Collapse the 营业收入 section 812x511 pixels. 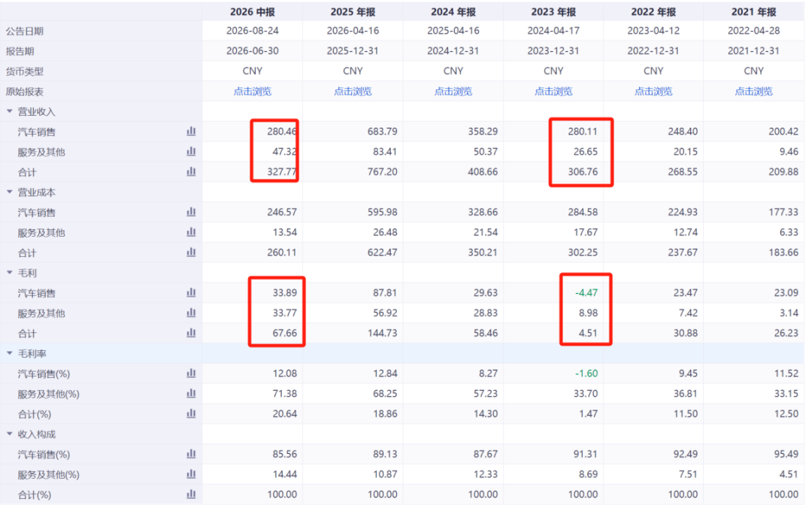coord(9,111)
